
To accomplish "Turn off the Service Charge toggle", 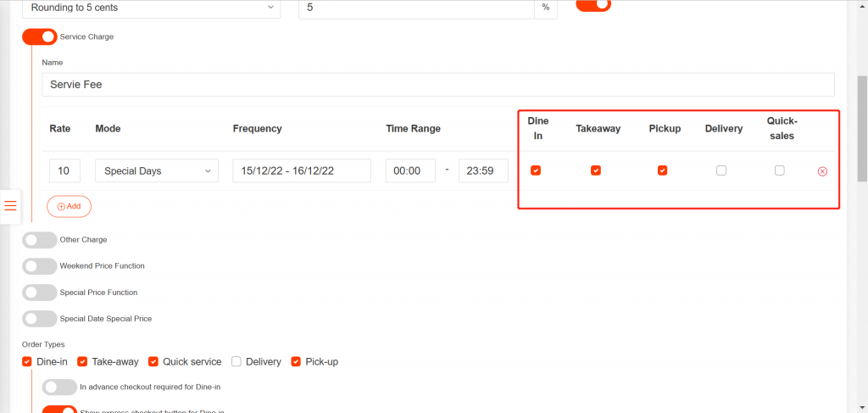I will pos(39,36).
